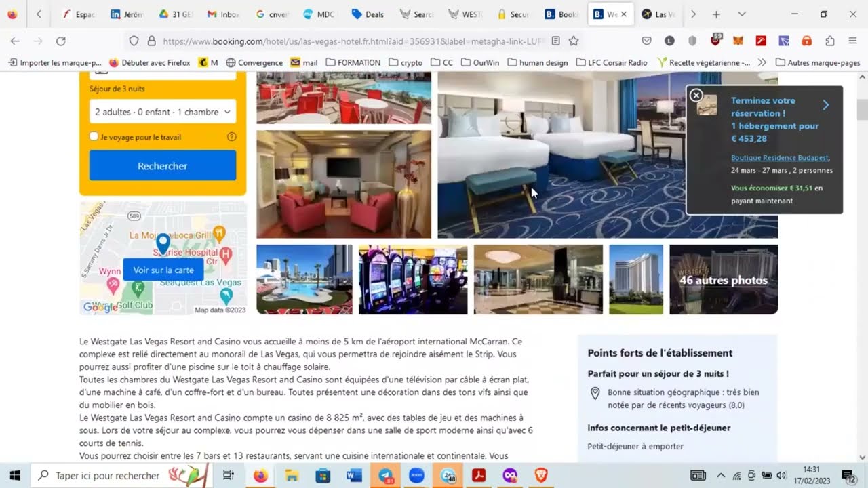Open Brave browser from the taskbar
Image resolution: width=868 pixels, height=488 pixels.
point(541,475)
